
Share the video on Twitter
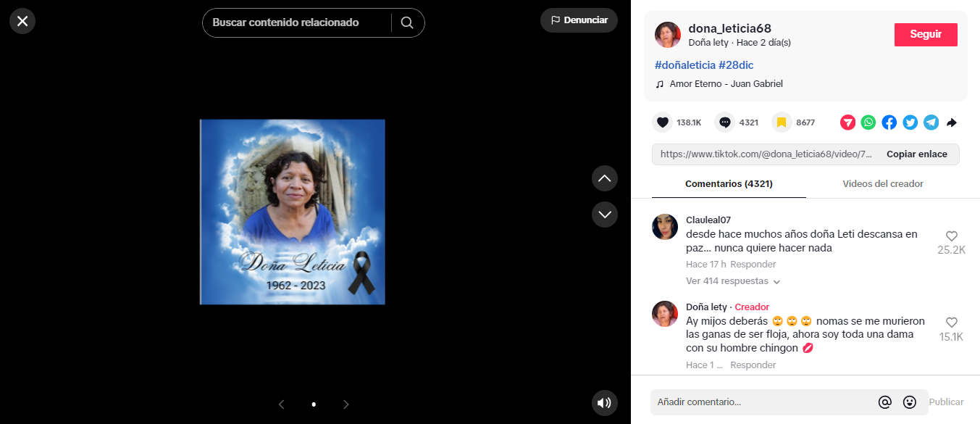(x=910, y=122)
